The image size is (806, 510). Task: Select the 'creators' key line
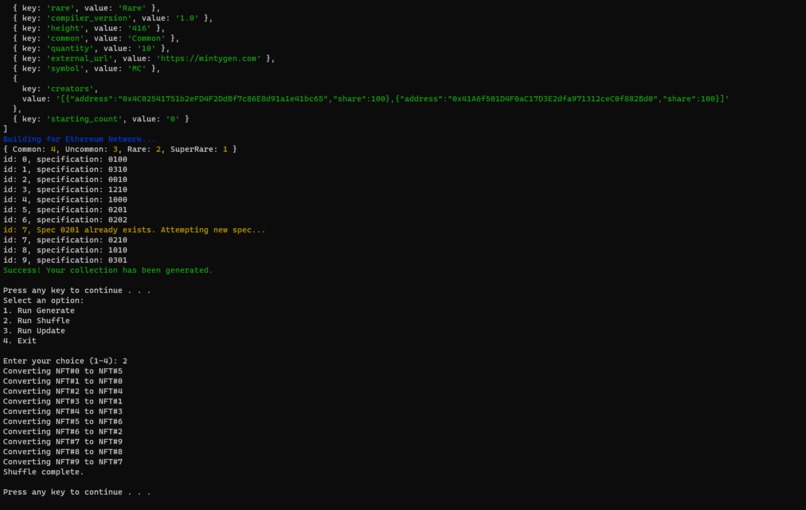coord(60,88)
